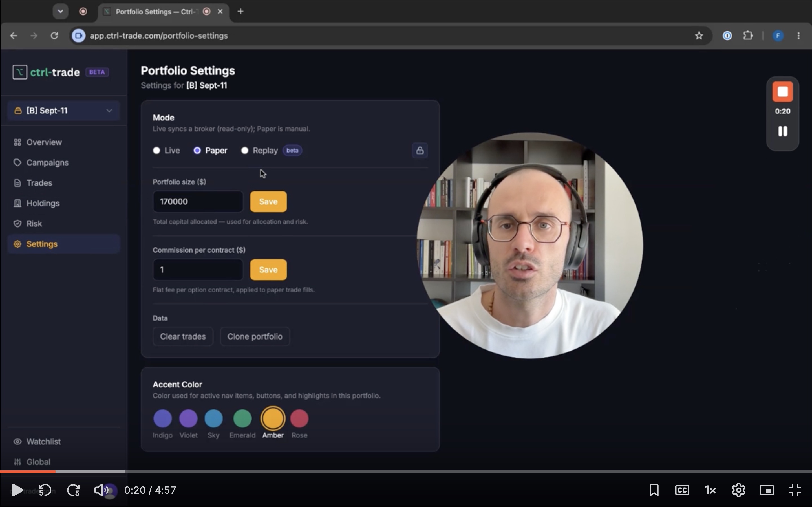Mute the video volume
This screenshot has width=812, height=507.
[x=101, y=490]
